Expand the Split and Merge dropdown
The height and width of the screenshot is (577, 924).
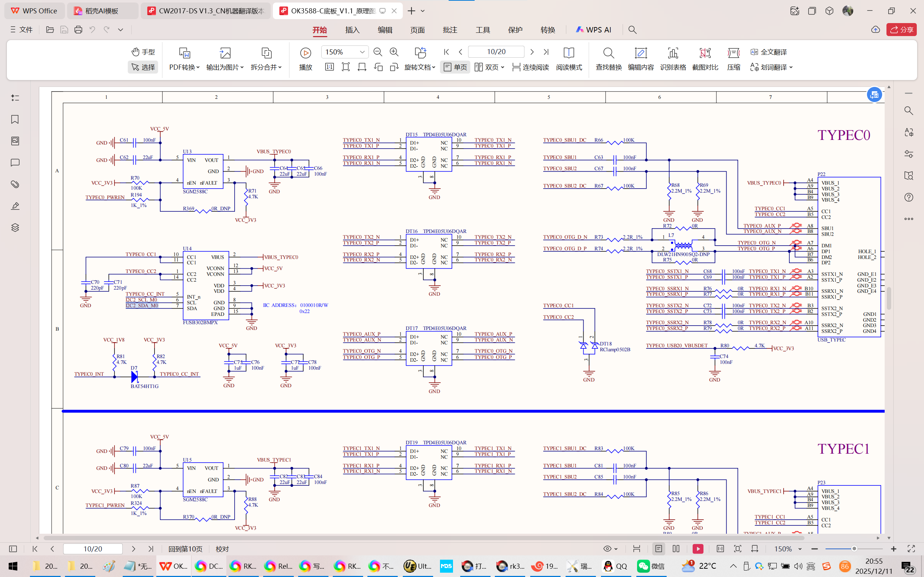pyautogui.click(x=266, y=67)
